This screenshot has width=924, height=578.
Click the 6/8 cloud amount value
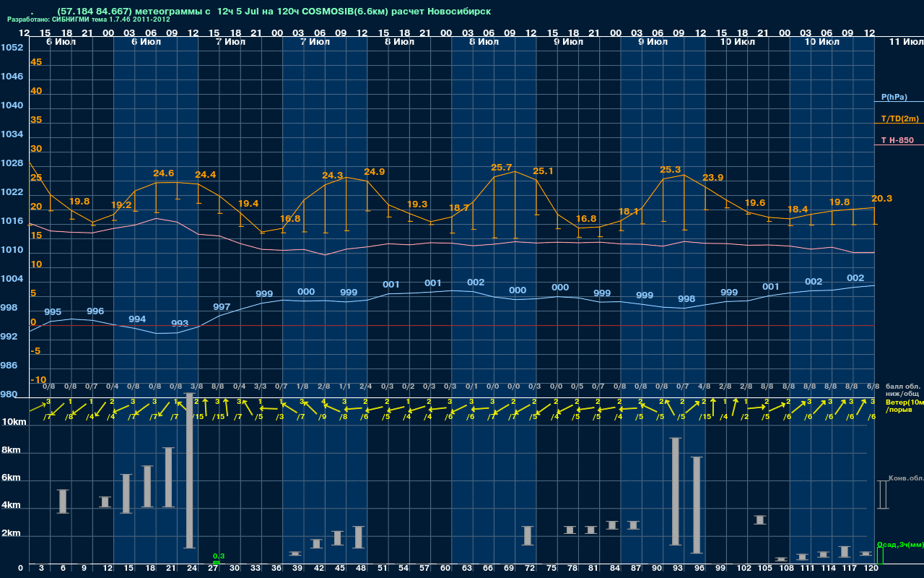(873, 387)
